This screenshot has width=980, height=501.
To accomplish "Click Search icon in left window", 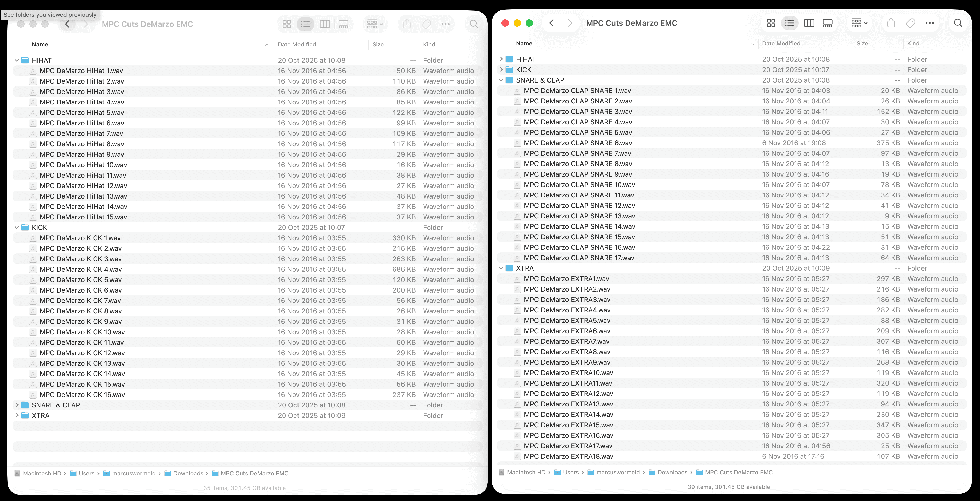I will point(474,24).
